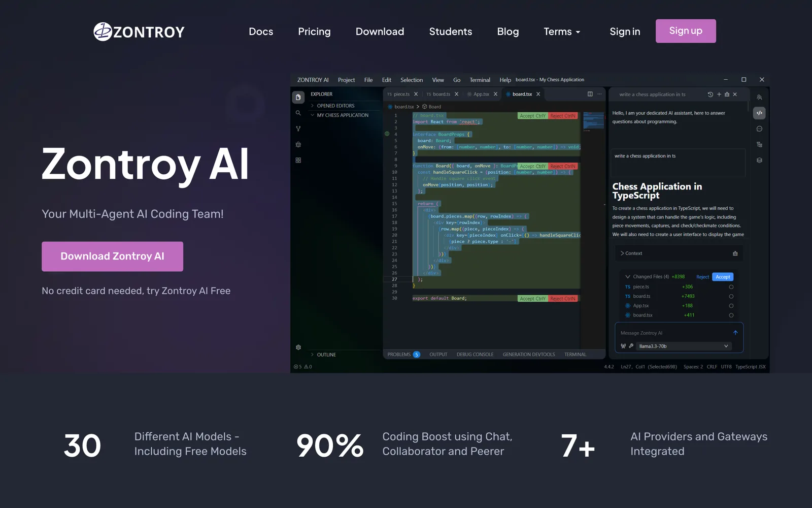Open the editor more actions ellipsis
The image size is (812, 508).
click(x=599, y=94)
